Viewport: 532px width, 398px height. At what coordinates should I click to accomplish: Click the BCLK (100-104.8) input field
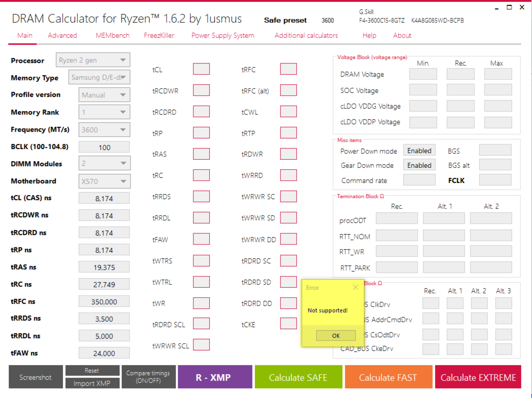[x=104, y=147]
